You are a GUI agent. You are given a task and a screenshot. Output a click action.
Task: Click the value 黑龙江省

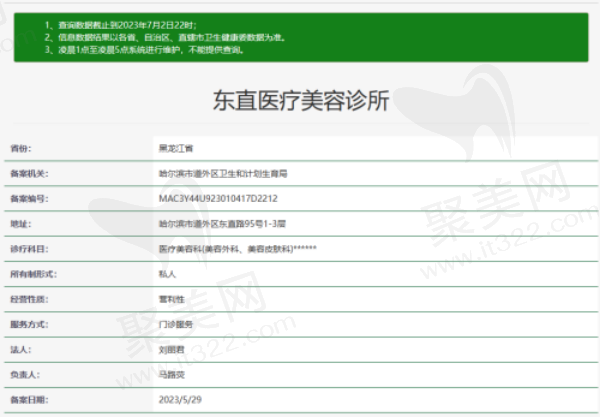click(x=176, y=148)
